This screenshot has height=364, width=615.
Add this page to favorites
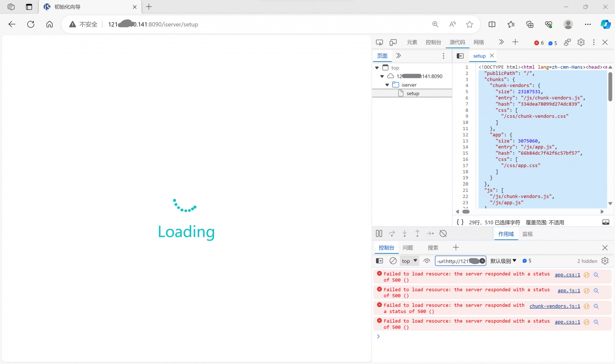pos(470,24)
